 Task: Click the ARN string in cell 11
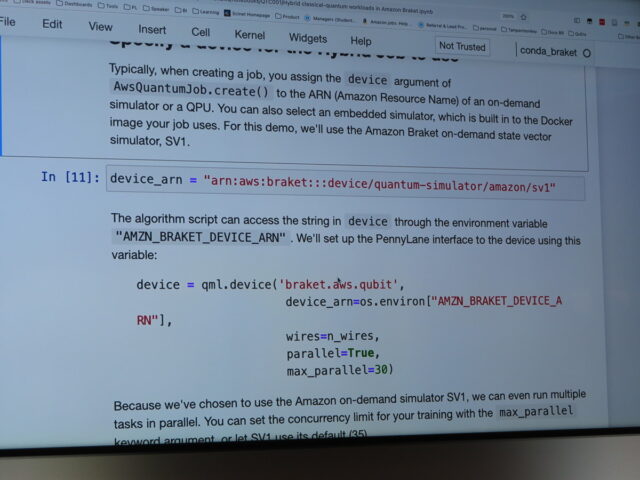click(x=380, y=184)
